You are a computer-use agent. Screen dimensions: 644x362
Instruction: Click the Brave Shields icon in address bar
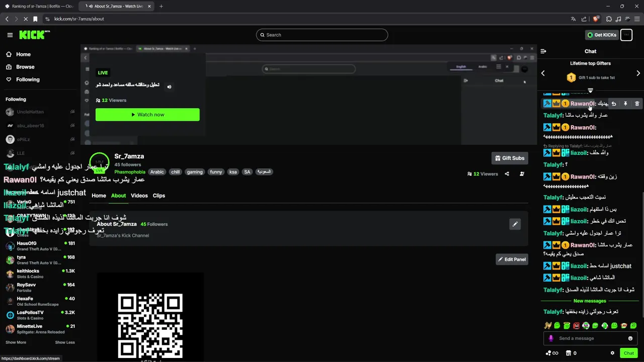tap(596, 19)
